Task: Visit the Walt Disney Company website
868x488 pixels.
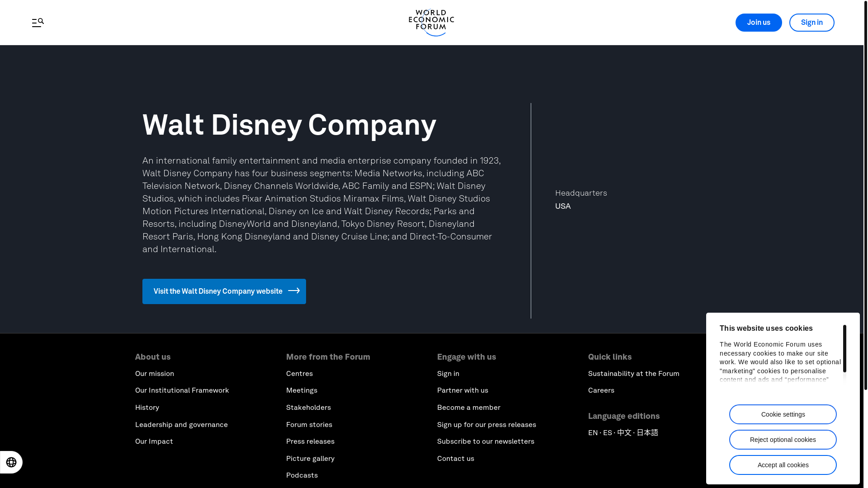Action: pyautogui.click(x=224, y=291)
